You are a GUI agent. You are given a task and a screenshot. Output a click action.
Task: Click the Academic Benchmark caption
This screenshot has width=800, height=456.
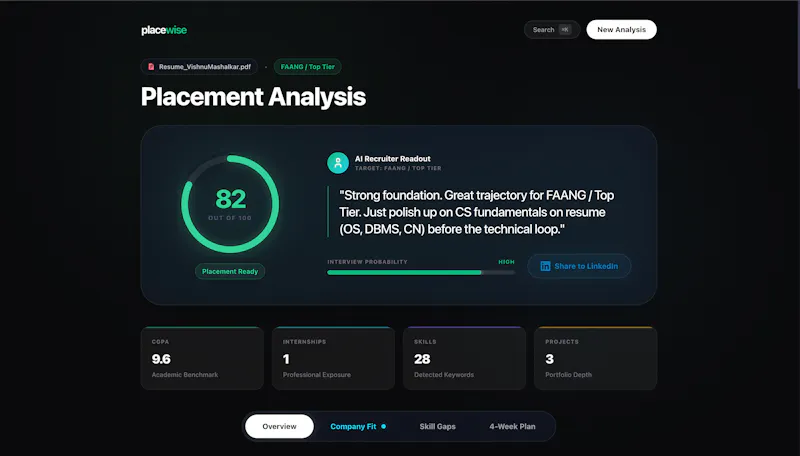click(x=185, y=375)
